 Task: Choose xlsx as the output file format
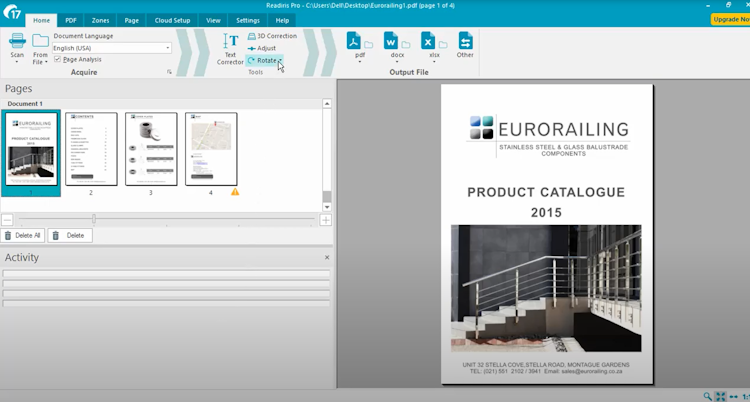pos(428,42)
